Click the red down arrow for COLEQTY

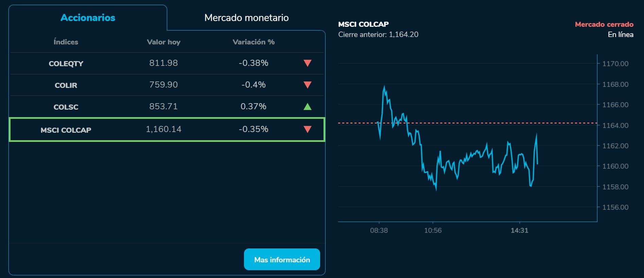307,63
